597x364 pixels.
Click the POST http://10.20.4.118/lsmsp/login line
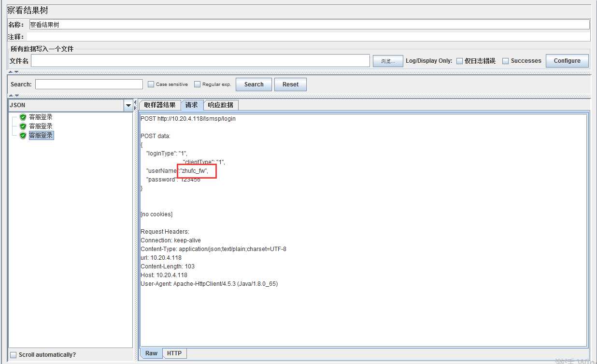click(x=188, y=119)
